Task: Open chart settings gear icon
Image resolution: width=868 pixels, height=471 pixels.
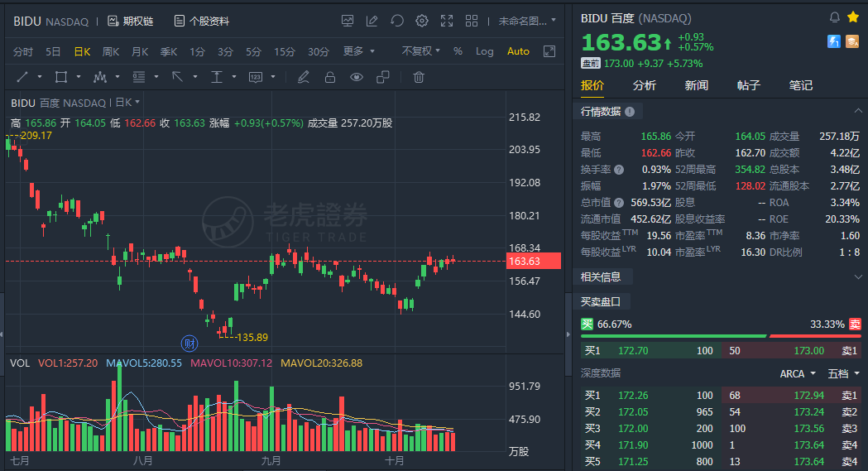Action: click(422, 21)
